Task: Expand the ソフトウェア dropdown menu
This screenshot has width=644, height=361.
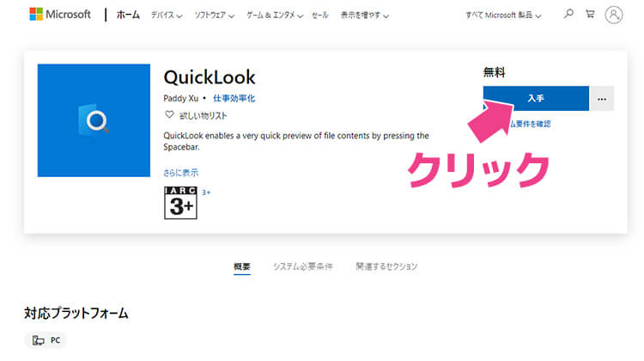Action: (214, 15)
